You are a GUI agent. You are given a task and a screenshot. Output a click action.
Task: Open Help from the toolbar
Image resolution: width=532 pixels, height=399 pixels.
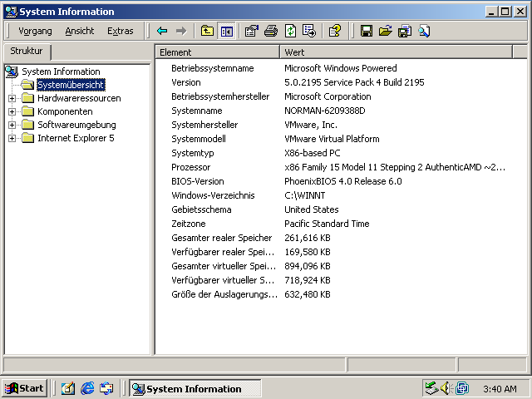[x=335, y=31]
